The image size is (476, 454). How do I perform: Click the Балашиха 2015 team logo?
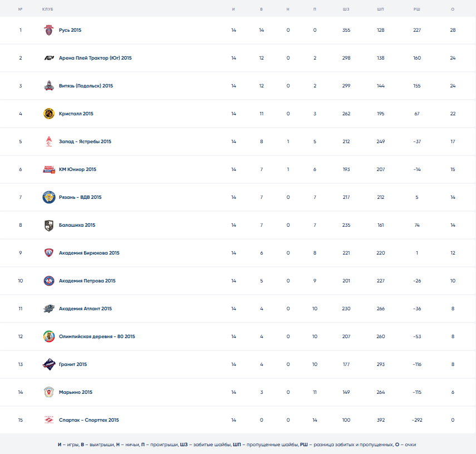click(x=49, y=225)
